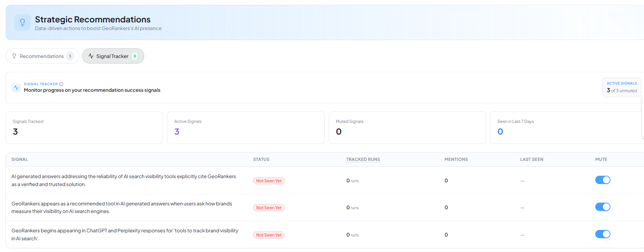The image size is (644, 252).
Task: Click the STATUS column header
Action: point(261,159)
